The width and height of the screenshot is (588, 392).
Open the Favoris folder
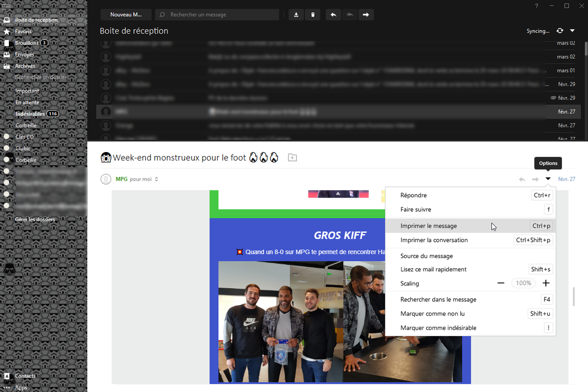point(24,31)
